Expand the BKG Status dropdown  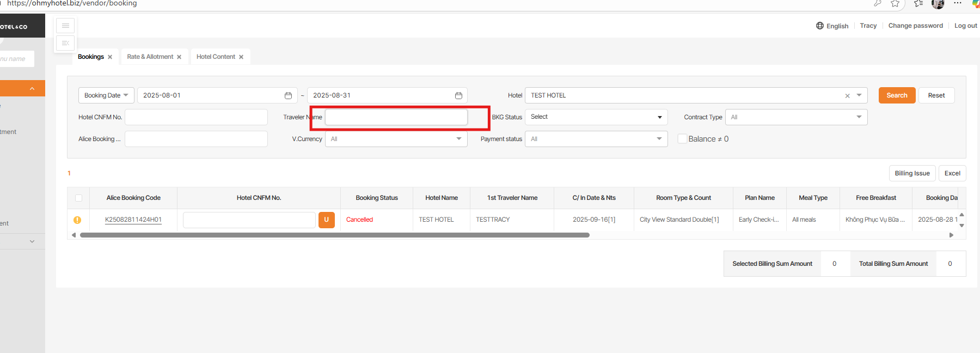[x=596, y=117]
